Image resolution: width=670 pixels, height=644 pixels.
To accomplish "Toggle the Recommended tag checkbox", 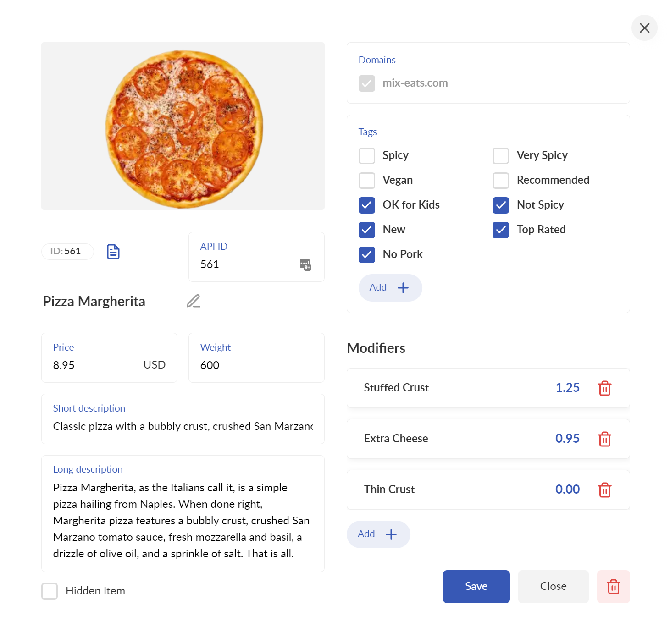I will pyautogui.click(x=501, y=181).
